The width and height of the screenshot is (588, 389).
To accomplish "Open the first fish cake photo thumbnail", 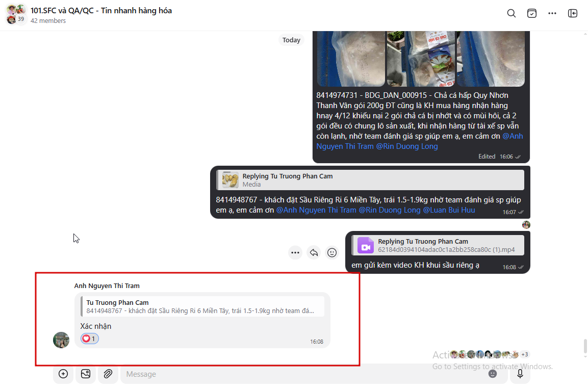I will (351, 59).
